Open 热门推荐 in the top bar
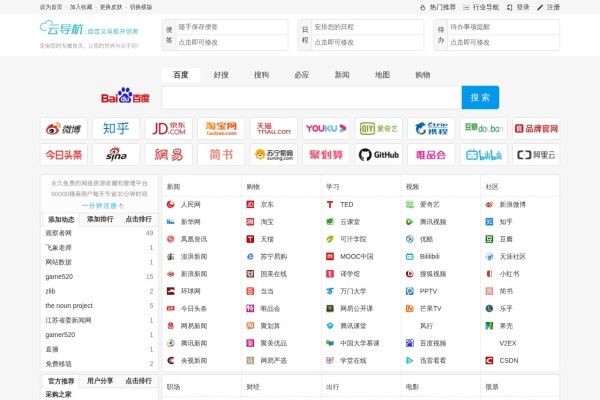600x400 pixels. pos(438,7)
